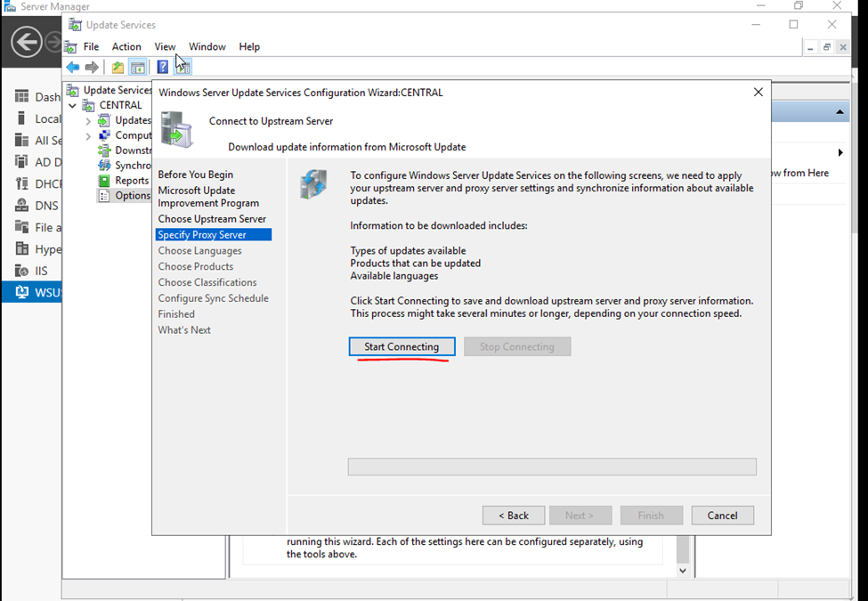868x601 pixels.
Task: Expand the Computers tree node
Action: click(x=88, y=136)
